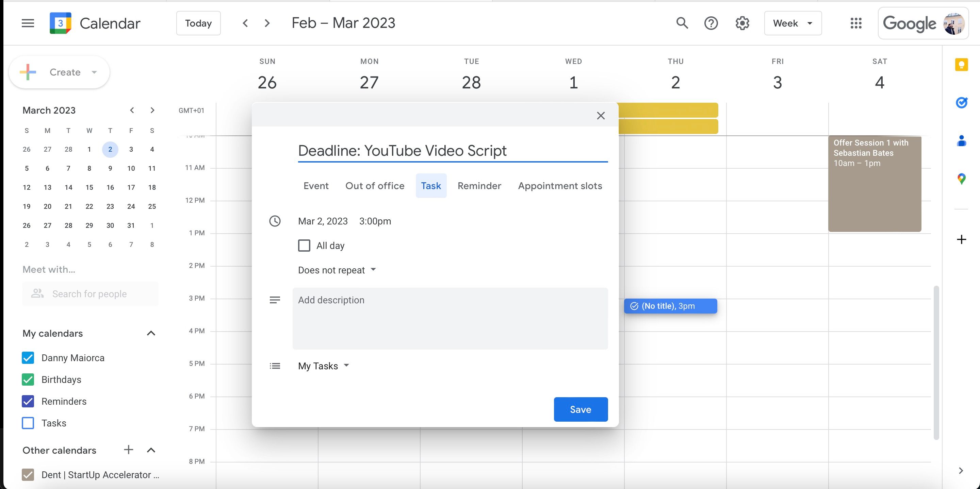Viewport: 980px width, 489px height.
Task: Switch to the Event tab
Action: 316,186
